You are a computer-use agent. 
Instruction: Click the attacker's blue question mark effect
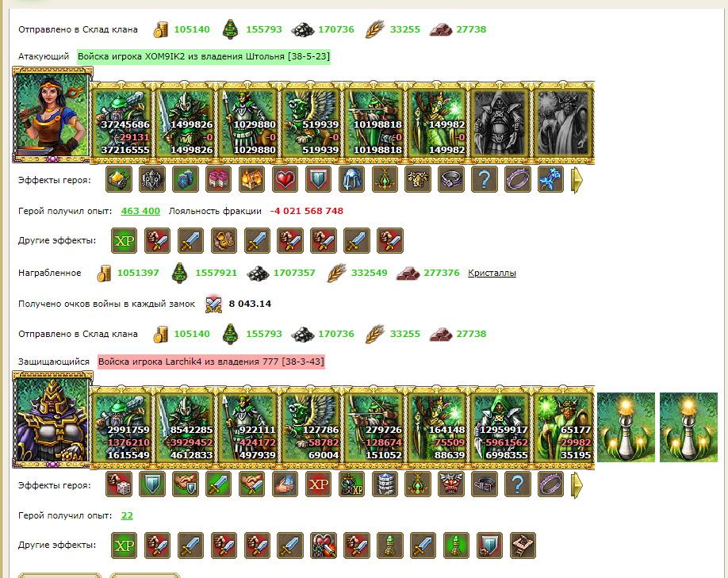pyautogui.click(x=485, y=179)
